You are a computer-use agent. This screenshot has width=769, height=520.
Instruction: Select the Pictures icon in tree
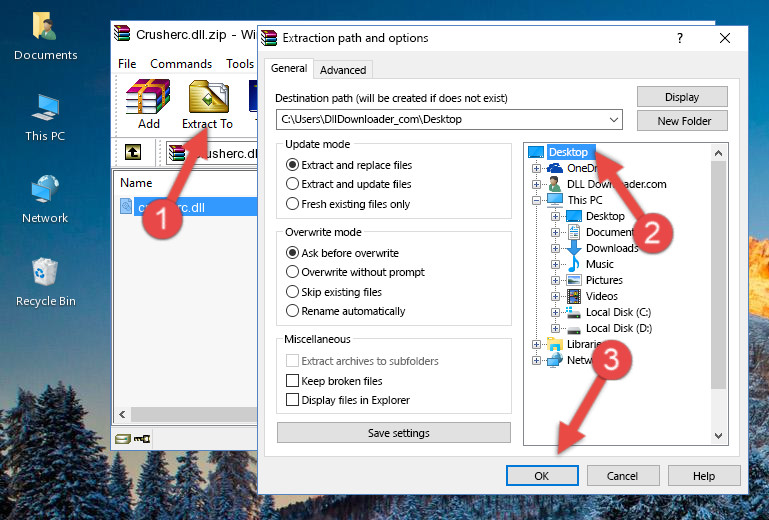click(573, 280)
